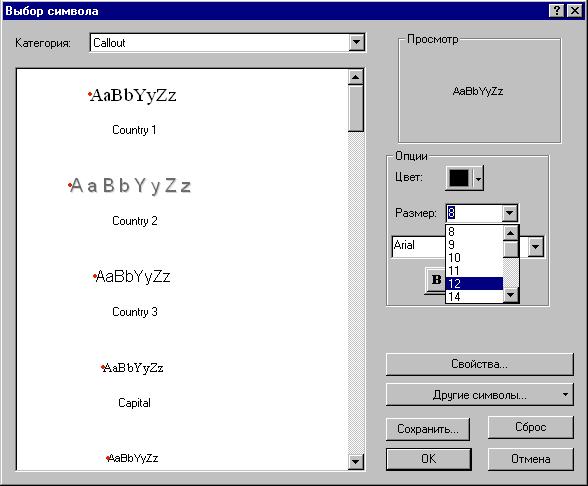Open the Категория dropdown arrow
This screenshot has height=486, width=588.
(356, 42)
